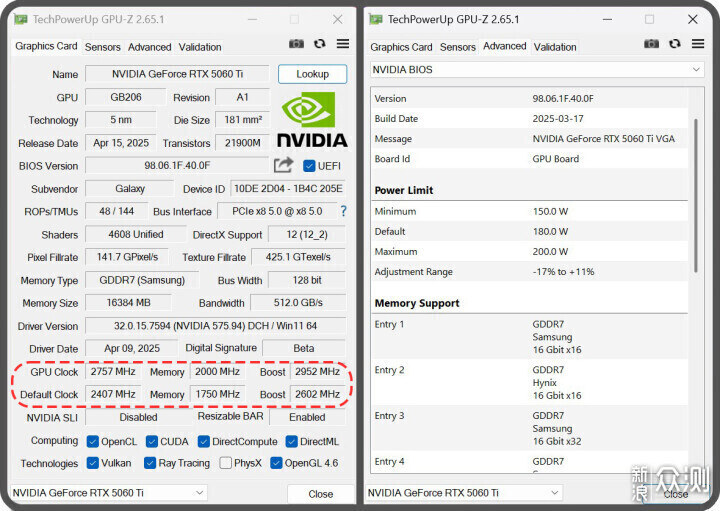Click GPU-Z app icon in right title bar
720x511 pixels.
376,19
